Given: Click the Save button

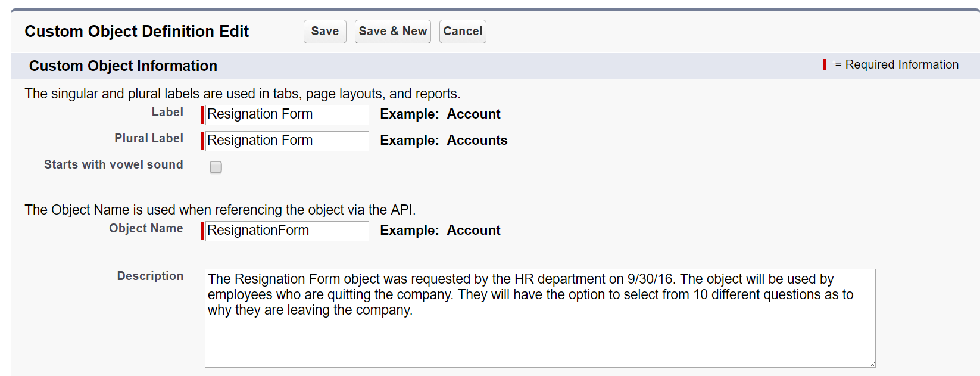Looking at the screenshot, I should pyautogui.click(x=324, y=32).
